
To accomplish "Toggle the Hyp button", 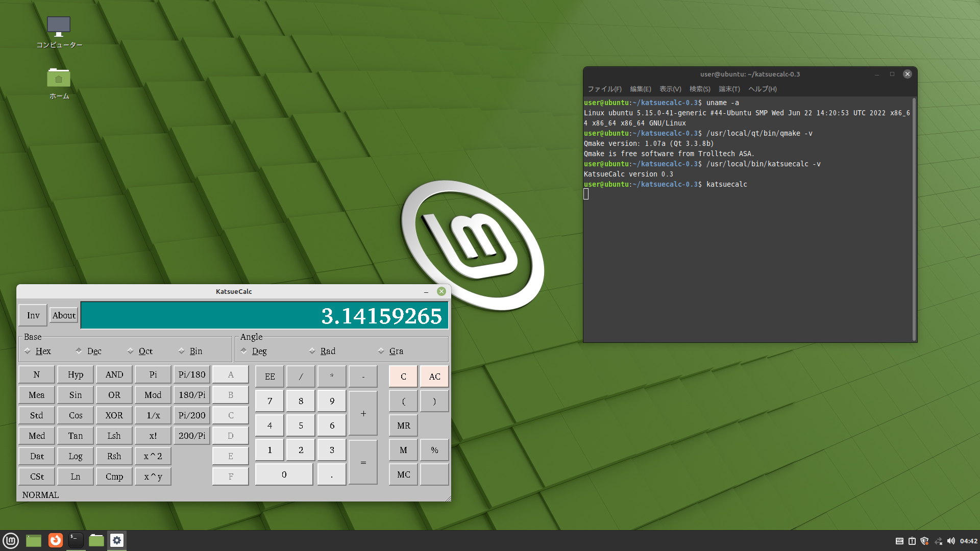I will point(76,374).
